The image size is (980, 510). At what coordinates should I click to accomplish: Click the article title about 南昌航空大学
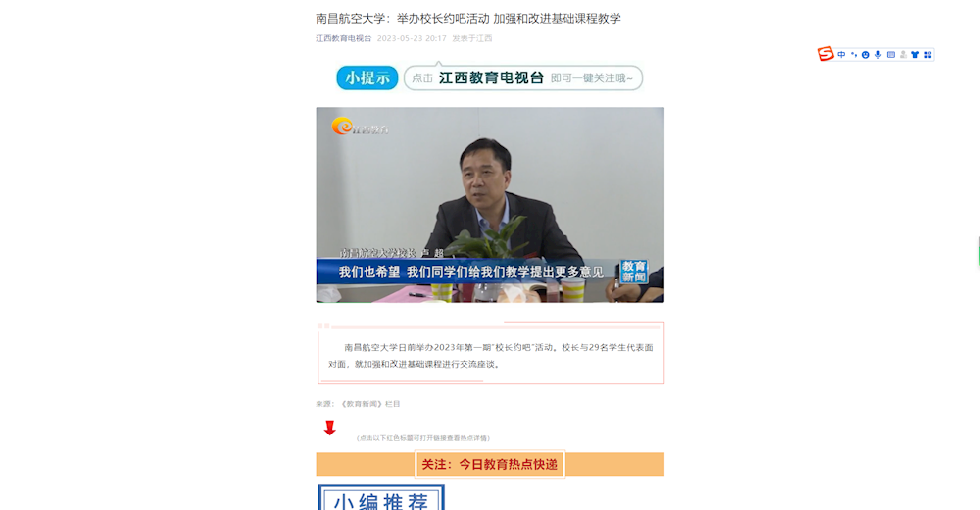pos(468,19)
